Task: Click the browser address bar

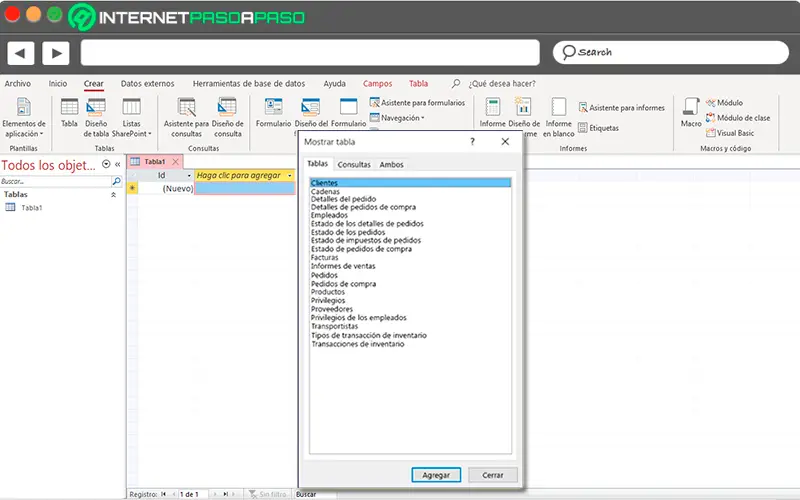Action: 310,53
